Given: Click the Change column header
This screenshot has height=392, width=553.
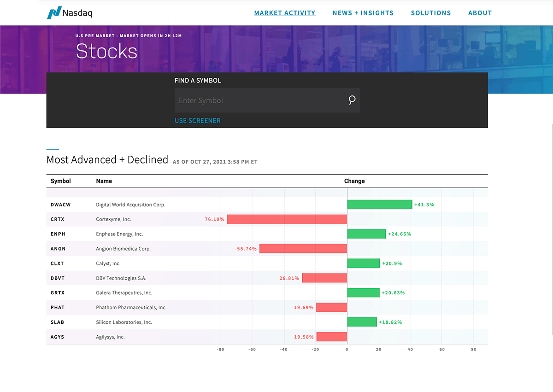Looking at the screenshot, I should pos(354,181).
